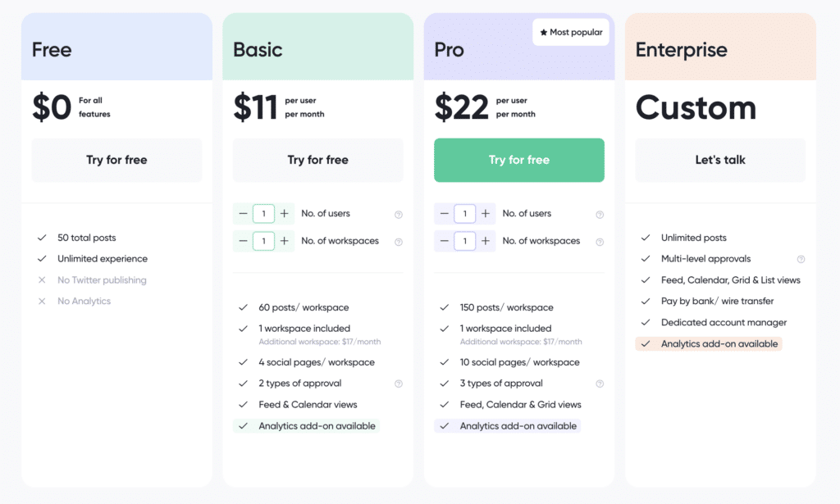Click Basic plan No. of workspaces input field
Image resolution: width=840 pixels, height=504 pixels.
[x=263, y=241]
